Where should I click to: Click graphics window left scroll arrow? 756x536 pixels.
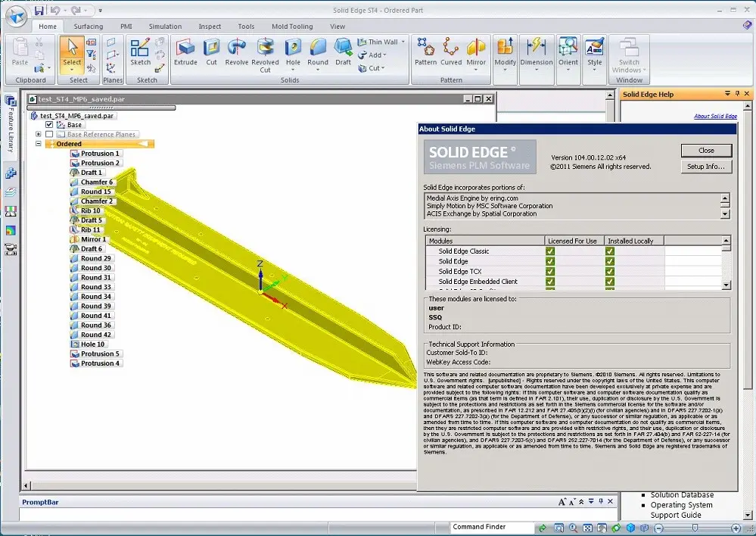pos(27,485)
